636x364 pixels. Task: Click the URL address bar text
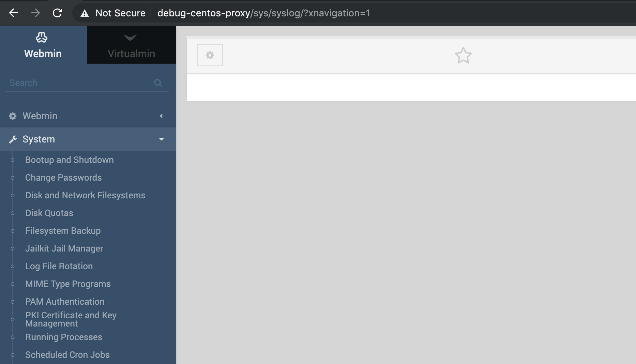263,13
